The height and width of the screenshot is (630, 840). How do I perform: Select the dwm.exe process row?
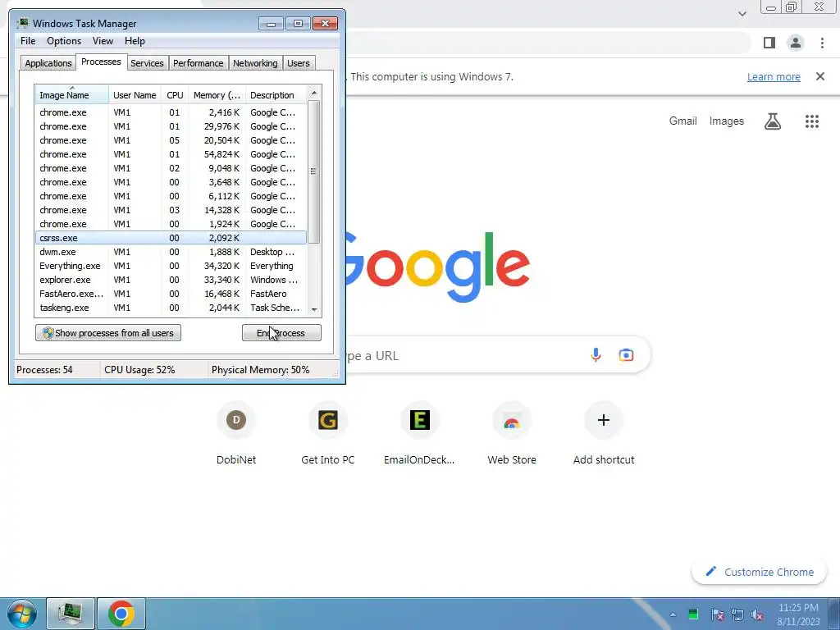coord(171,252)
